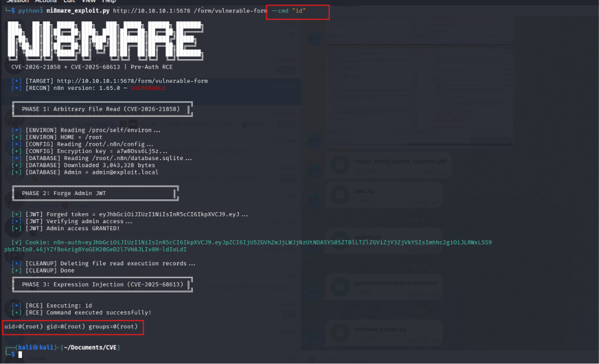Click '[JWT] Verifying admin access' line

pos(72,221)
